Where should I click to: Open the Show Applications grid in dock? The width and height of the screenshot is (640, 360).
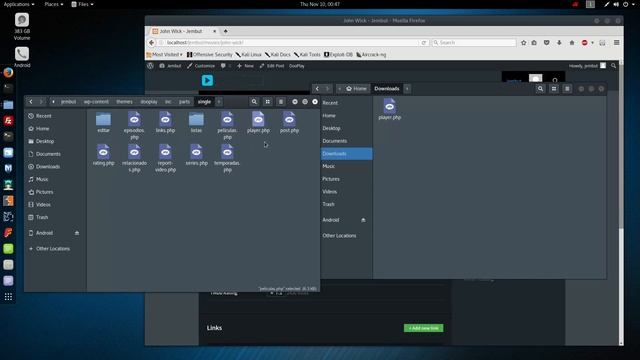[8, 297]
